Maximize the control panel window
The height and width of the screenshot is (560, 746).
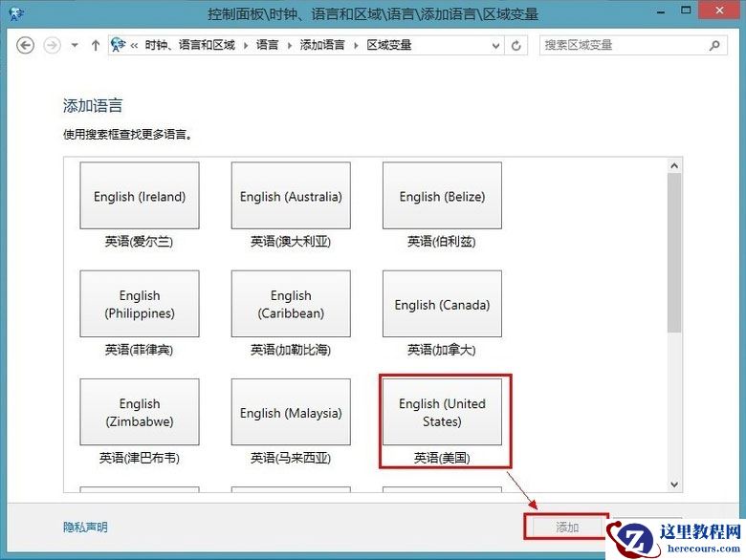click(686, 11)
